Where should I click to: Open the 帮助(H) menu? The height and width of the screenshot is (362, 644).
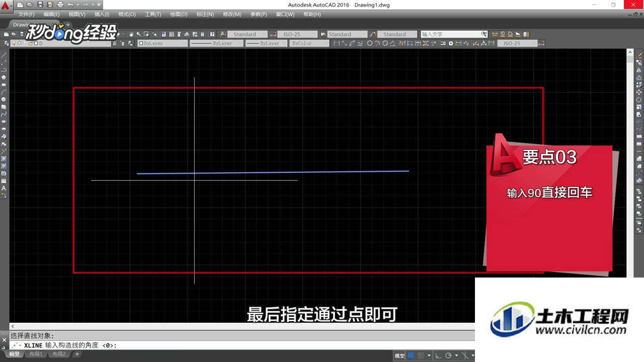[x=312, y=15]
